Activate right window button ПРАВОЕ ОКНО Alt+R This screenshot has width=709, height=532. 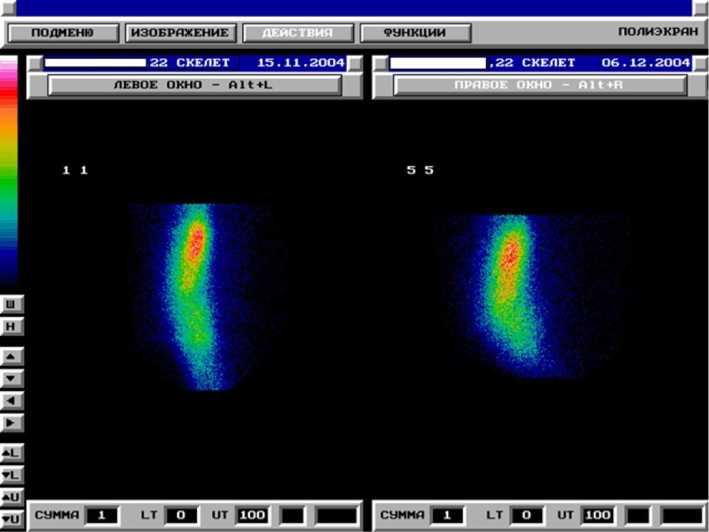pyautogui.click(x=540, y=85)
